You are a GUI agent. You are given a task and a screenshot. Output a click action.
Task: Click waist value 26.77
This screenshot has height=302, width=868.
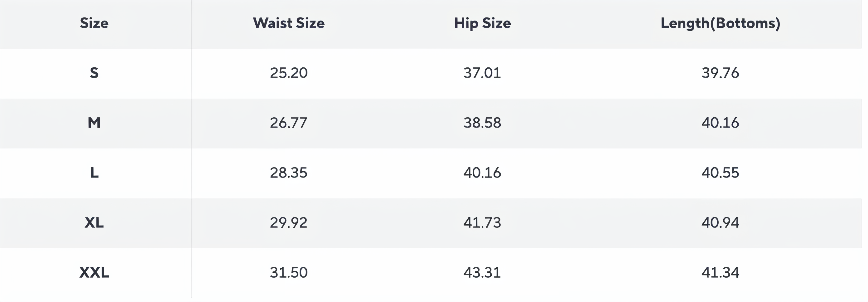(289, 123)
